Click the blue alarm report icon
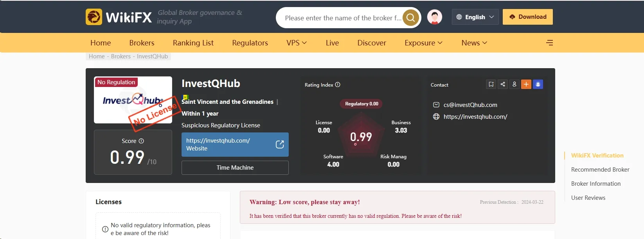Screen dimensions: 644x239 [x=538, y=84]
